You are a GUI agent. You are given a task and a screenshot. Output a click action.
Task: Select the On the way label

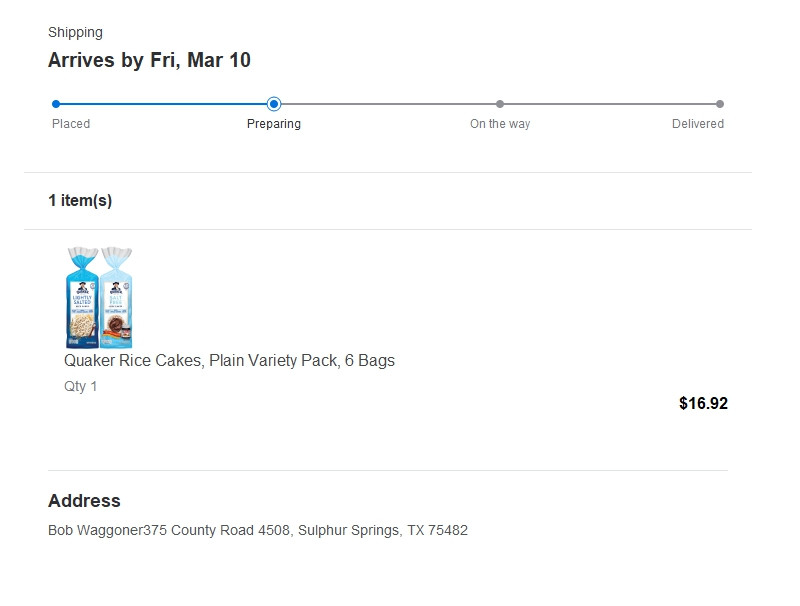pos(500,124)
